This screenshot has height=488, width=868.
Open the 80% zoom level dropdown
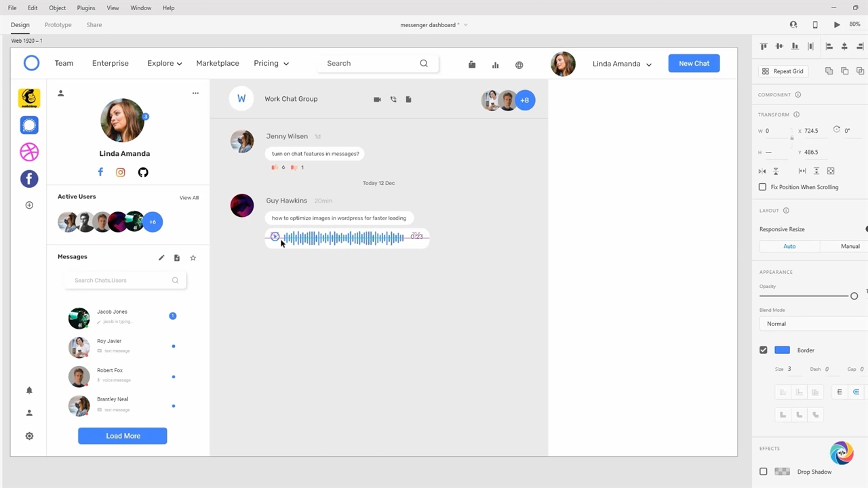(854, 24)
